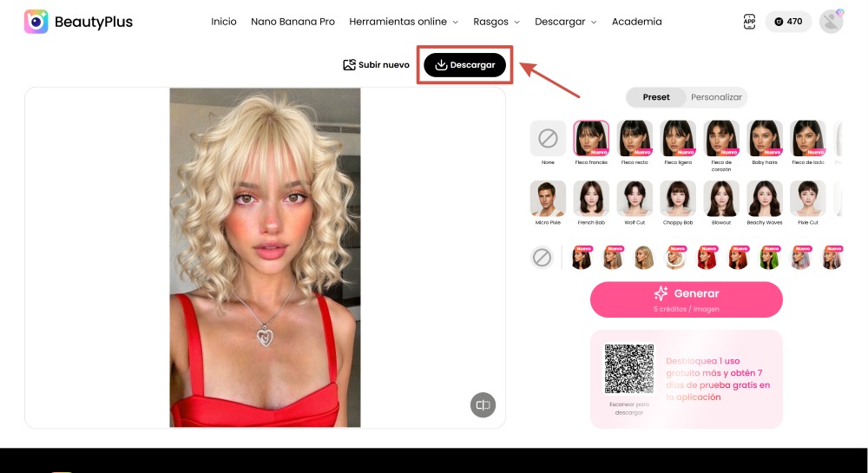The image size is (868, 473).
Task: Select no hair color option
Action: click(x=542, y=257)
